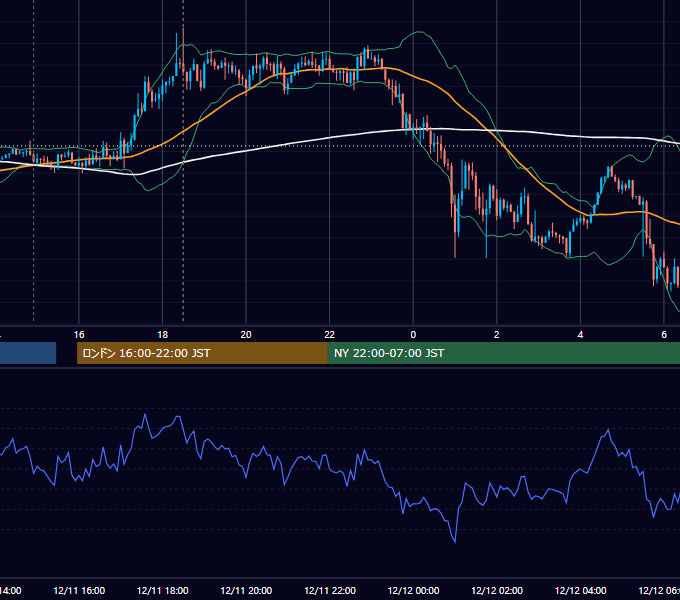The height and width of the screenshot is (600, 680).
Task: Click the hour label 22 on upper axis
Action: pyautogui.click(x=330, y=335)
